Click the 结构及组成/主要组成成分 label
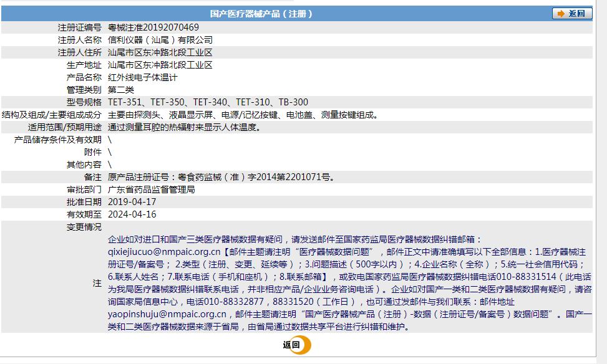The width and height of the screenshot is (607, 364). pos(52,115)
